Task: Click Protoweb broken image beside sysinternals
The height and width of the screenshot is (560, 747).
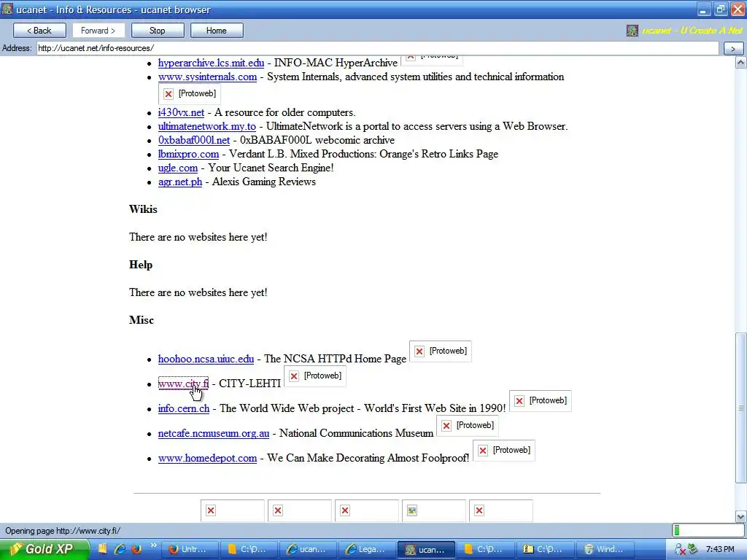Action: [190, 94]
